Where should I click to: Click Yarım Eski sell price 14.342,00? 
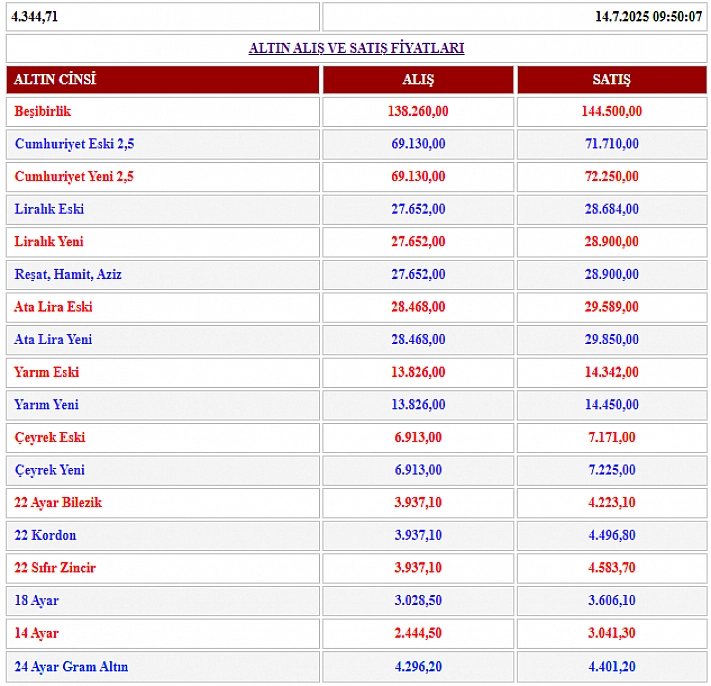[611, 373]
